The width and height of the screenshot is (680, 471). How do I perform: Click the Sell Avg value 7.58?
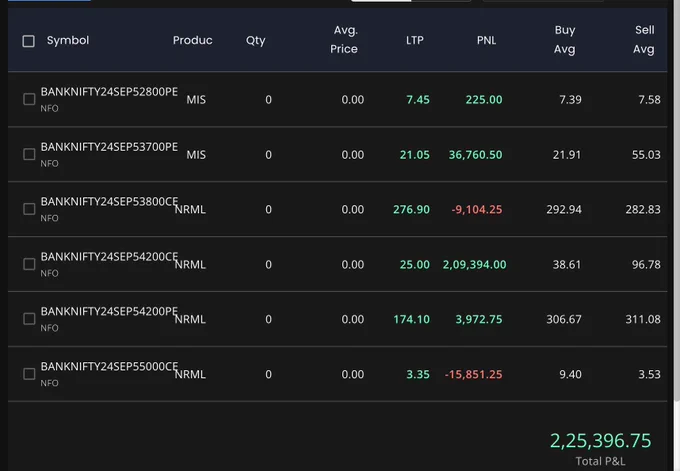pyautogui.click(x=649, y=100)
